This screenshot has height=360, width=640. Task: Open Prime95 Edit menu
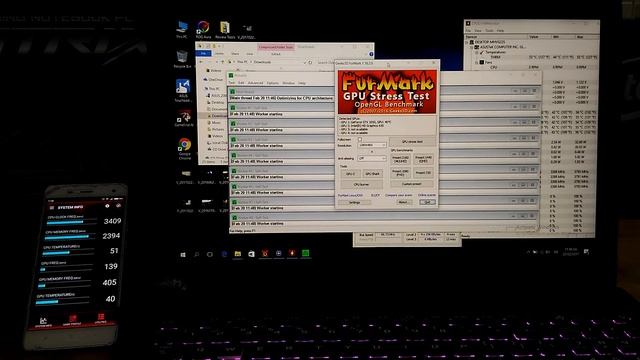(x=241, y=83)
